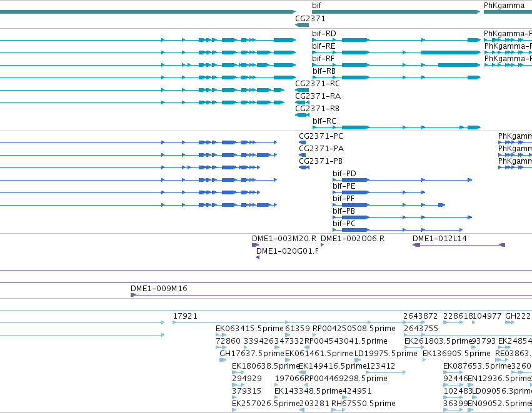Image resolution: width=532 pixels, height=413 pixels.
Task: Select the bif-RC transcript label
Action: pos(324,121)
